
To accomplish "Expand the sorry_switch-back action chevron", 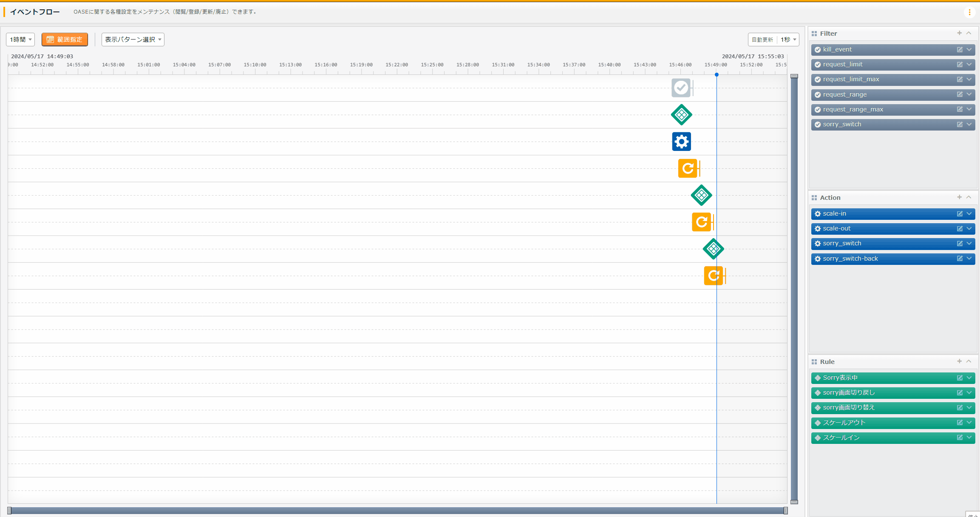I will click(x=969, y=258).
